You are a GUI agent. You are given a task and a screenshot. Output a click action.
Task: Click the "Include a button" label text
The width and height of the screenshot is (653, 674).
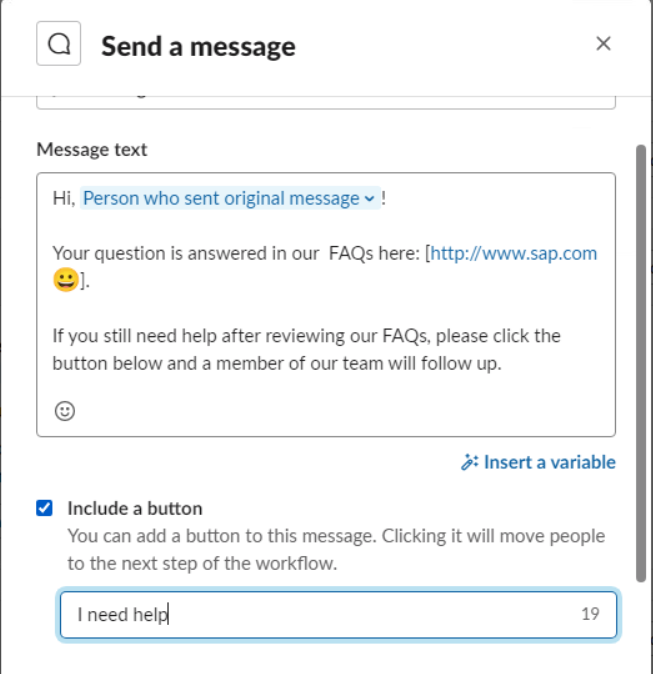pyautogui.click(x=135, y=509)
